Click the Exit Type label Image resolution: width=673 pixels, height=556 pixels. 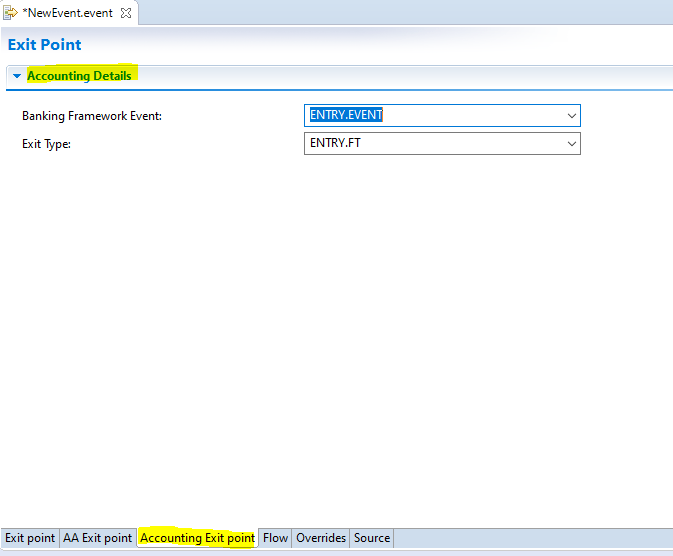click(47, 144)
